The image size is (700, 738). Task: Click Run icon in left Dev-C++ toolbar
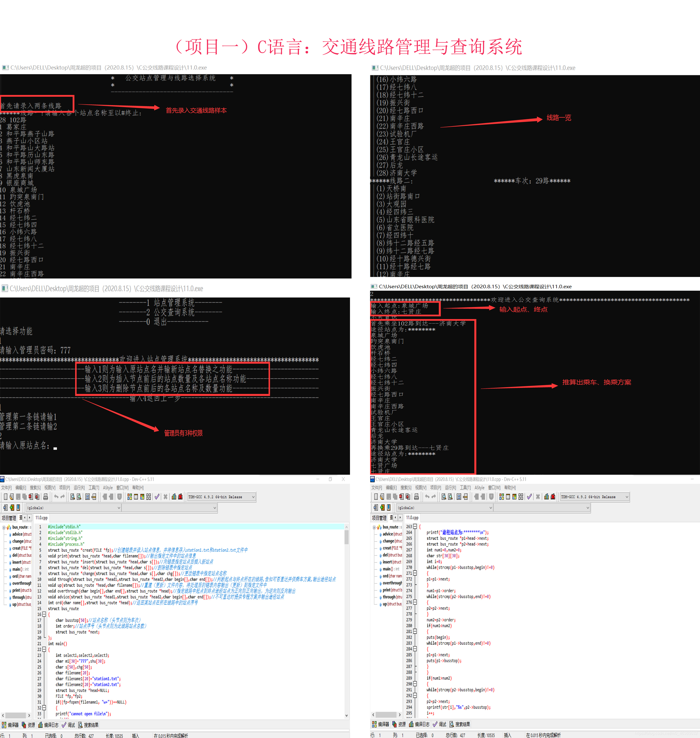136,497
